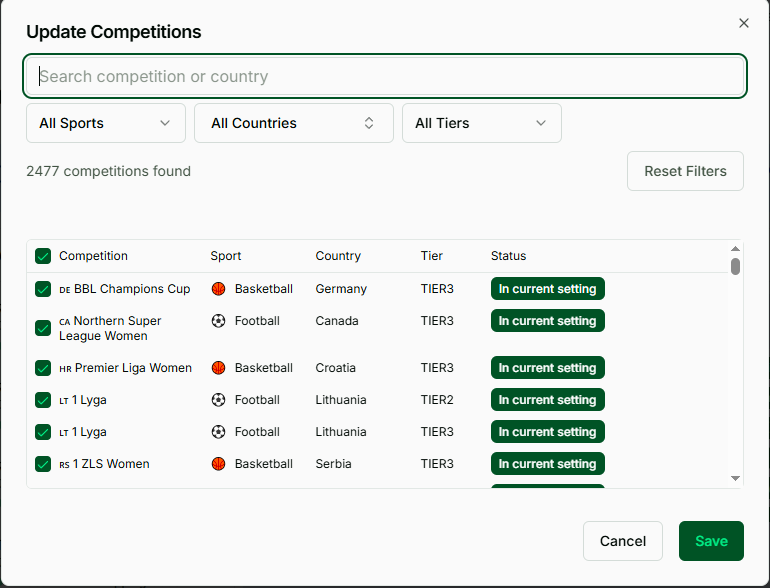This screenshot has height=588, width=770.
Task: Click the Save button
Action: pyautogui.click(x=711, y=541)
